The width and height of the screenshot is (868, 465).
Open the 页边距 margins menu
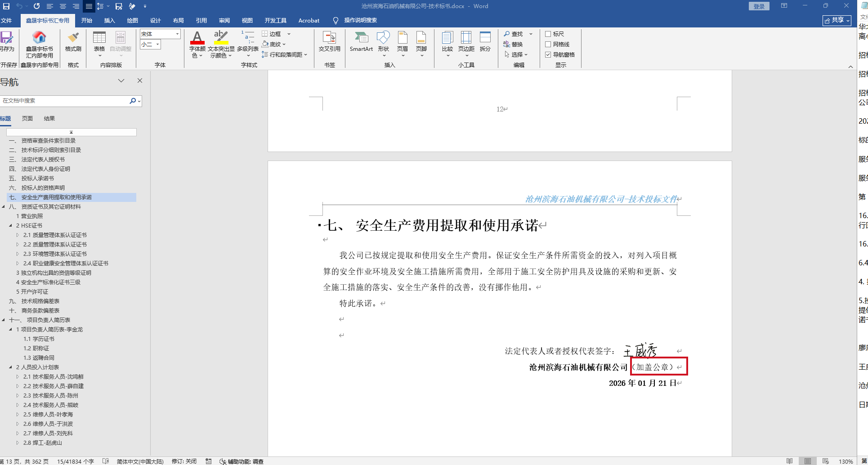pos(466,44)
